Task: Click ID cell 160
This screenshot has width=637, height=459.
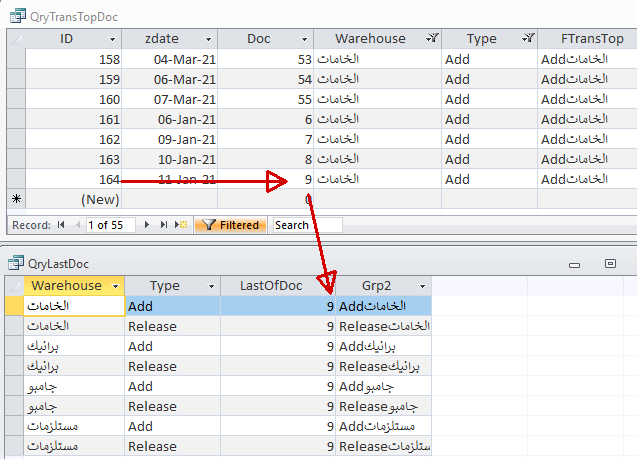Action: tap(74, 99)
